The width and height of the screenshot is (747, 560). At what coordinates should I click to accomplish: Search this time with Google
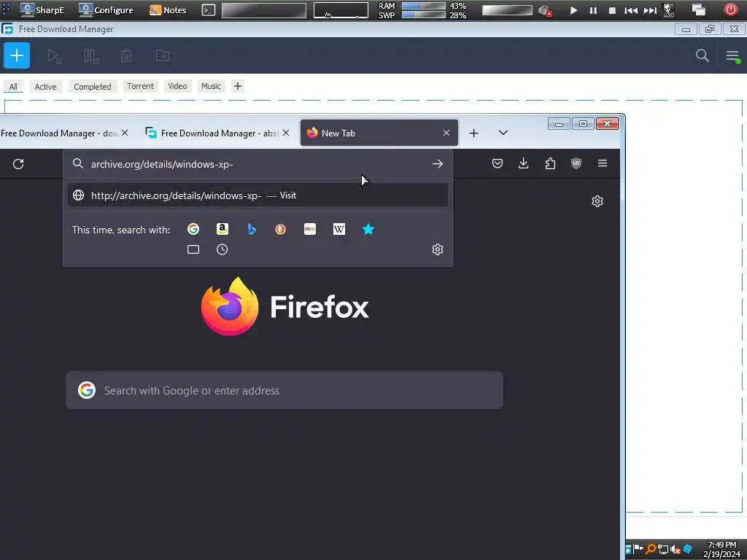(193, 230)
